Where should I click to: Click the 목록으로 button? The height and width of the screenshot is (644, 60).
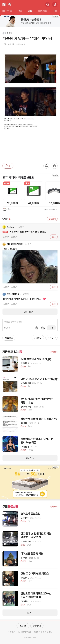9,338
